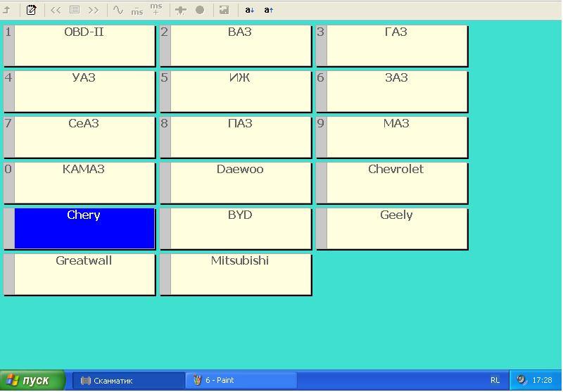Screen dimensions: 563x392
Task: Select the OBD-II tile
Action: [80, 46]
